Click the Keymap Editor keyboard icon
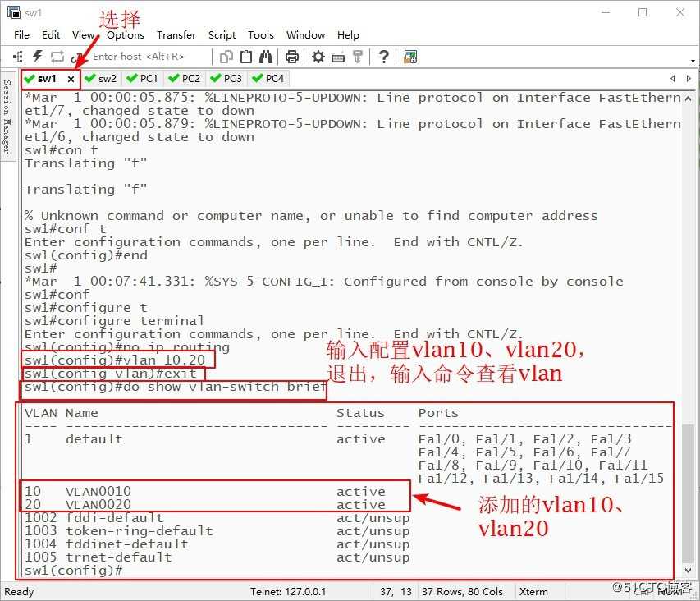 tap(338, 57)
